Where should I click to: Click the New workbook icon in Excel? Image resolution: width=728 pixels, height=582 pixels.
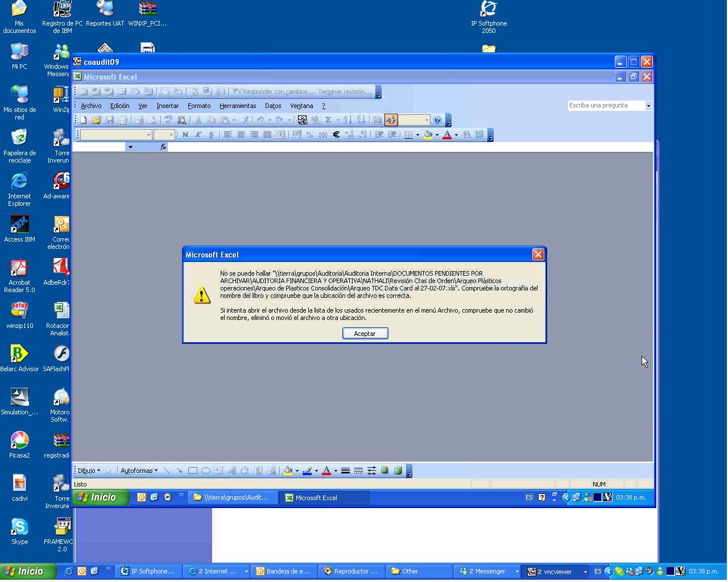(x=83, y=120)
